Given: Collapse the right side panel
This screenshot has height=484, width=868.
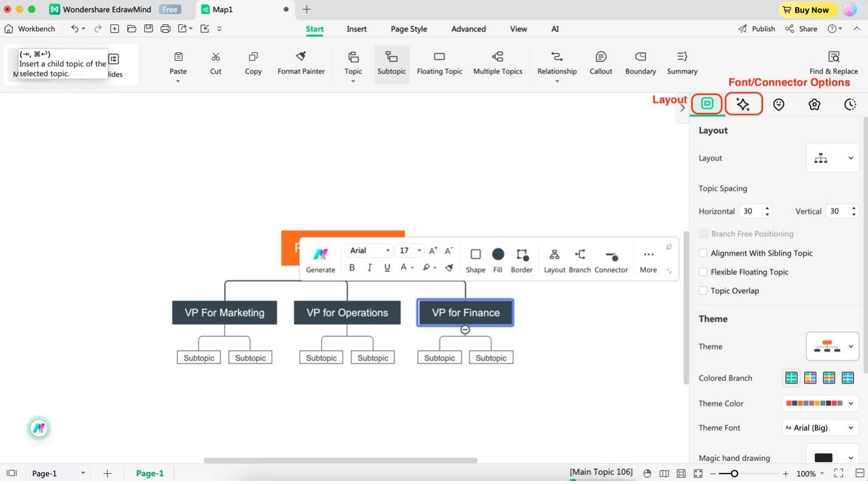Looking at the screenshot, I should point(682,107).
